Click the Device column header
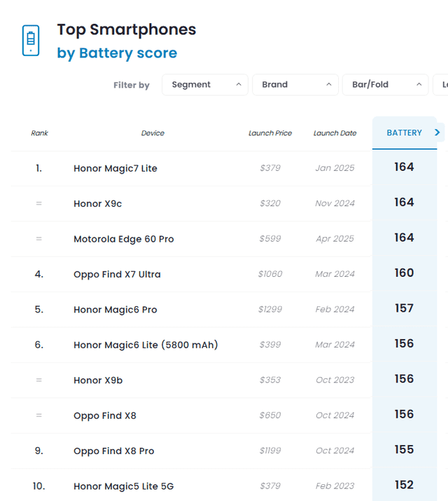Screen dimensions: 448x501 [153, 133]
